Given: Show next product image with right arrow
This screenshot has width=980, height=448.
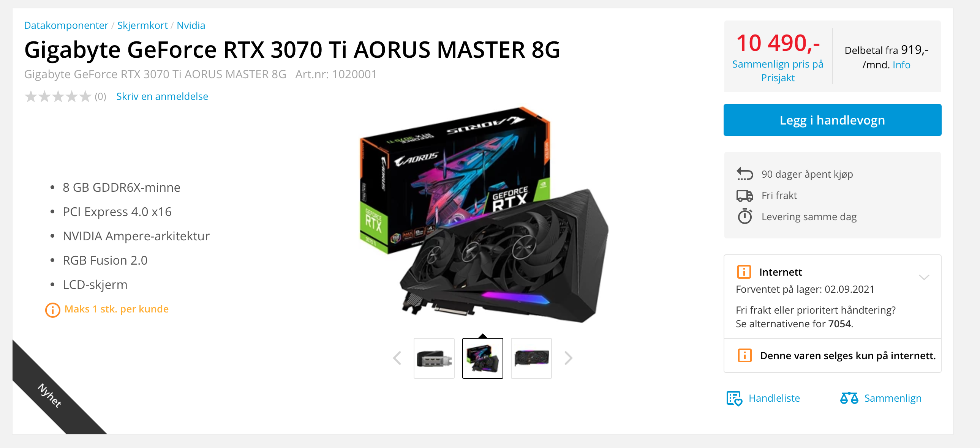Looking at the screenshot, I should 568,358.
